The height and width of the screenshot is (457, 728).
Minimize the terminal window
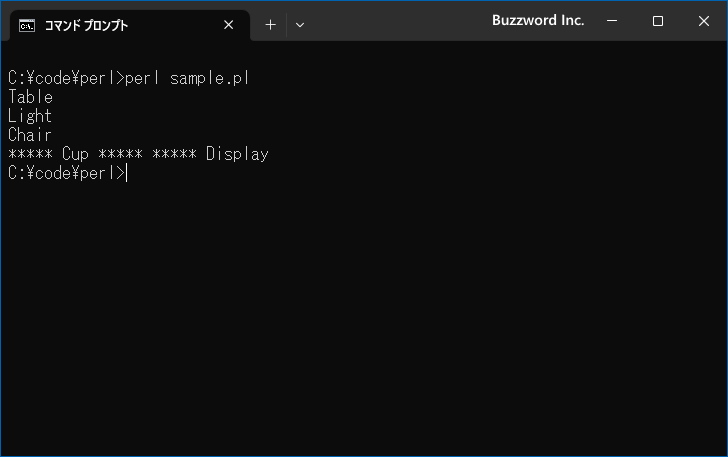[x=612, y=21]
